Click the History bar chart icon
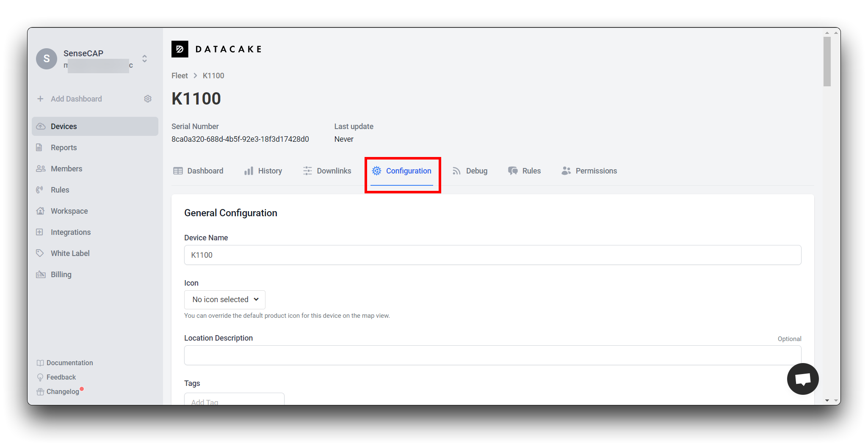This screenshot has width=868, height=446. [249, 171]
